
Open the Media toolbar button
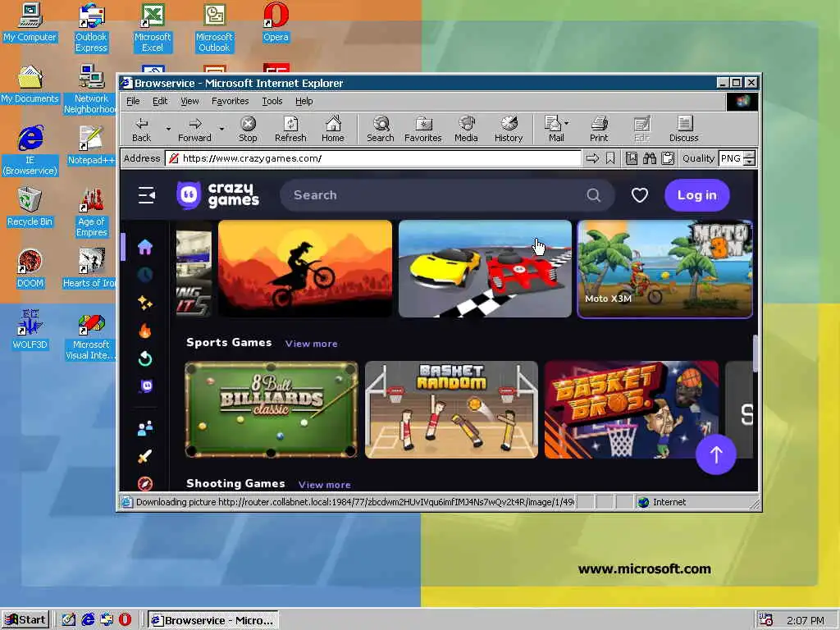[466, 129]
